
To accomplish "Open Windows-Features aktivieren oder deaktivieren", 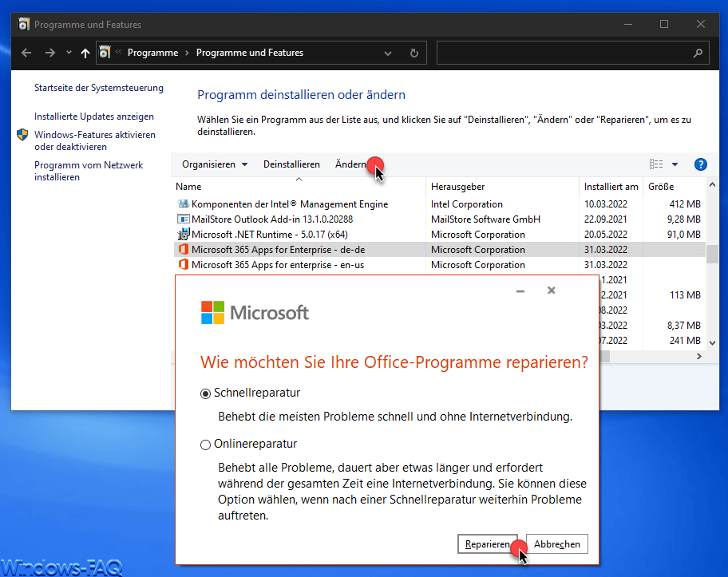I will click(x=95, y=140).
